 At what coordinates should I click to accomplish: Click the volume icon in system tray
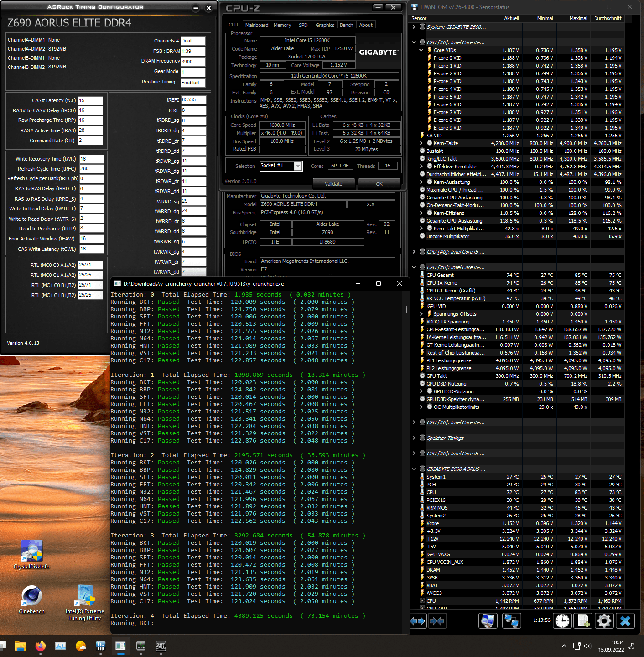(x=587, y=646)
